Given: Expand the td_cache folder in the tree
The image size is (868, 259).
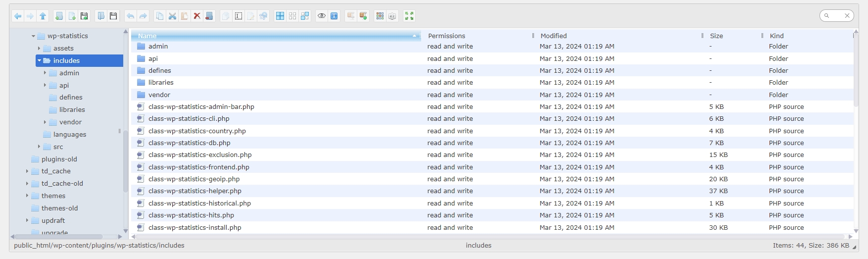Looking at the screenshot, I should [27, 171].
